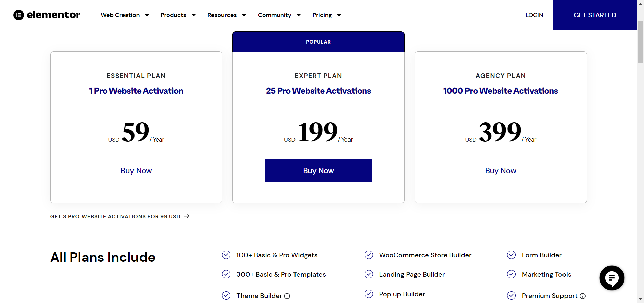This screenshot has height=303, width=644.
Task: Click the Elementor logo
Action: [47, 15]
